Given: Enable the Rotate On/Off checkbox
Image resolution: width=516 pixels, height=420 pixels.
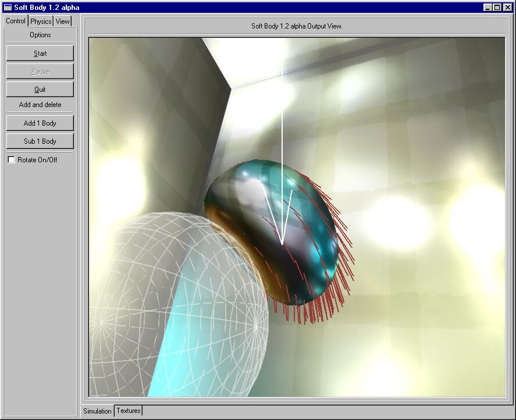Looking at the screenshot, I should [12, 159].
